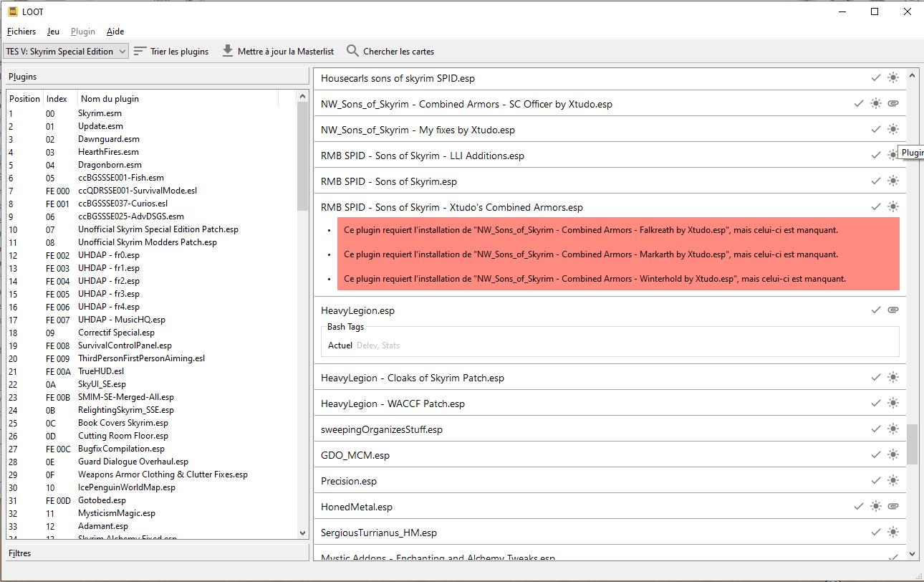Click the plugin list vertical scrollbar thumb
The height and width of the screenshot is (582, 924).
[x=302, y=155]
